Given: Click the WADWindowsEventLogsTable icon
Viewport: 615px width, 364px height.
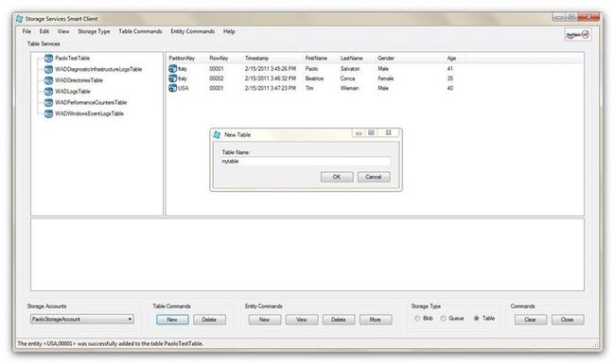Looking at the screenshot, I should pos(48,113).
